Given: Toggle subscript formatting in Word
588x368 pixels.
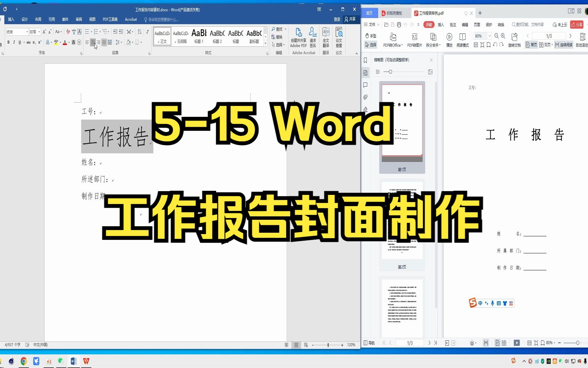Looking at the screenshot, I should coord(34,42).
